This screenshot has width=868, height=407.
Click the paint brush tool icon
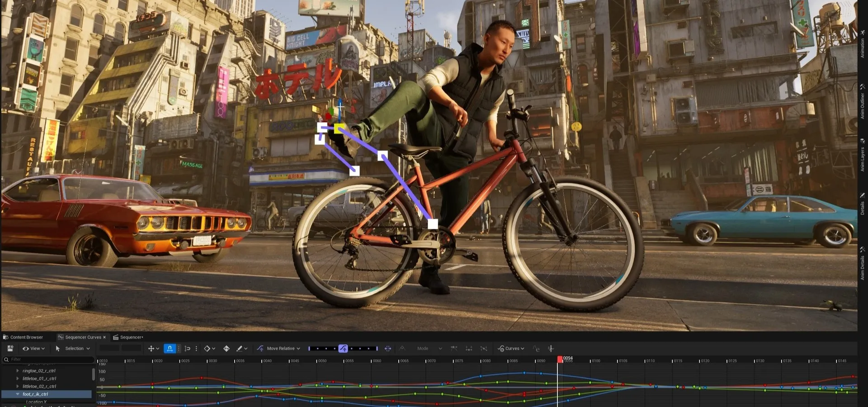[x=240, y=349]
